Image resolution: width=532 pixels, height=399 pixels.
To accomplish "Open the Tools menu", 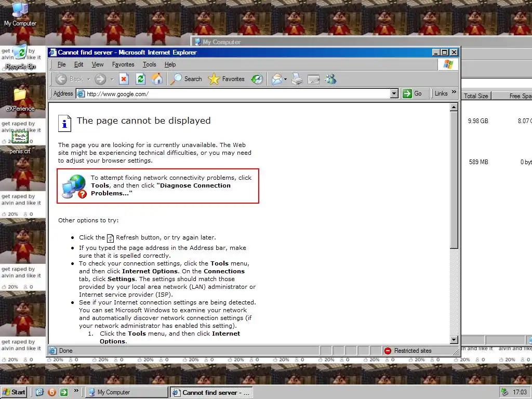I will pyautogui.click(x=149, y=64).
